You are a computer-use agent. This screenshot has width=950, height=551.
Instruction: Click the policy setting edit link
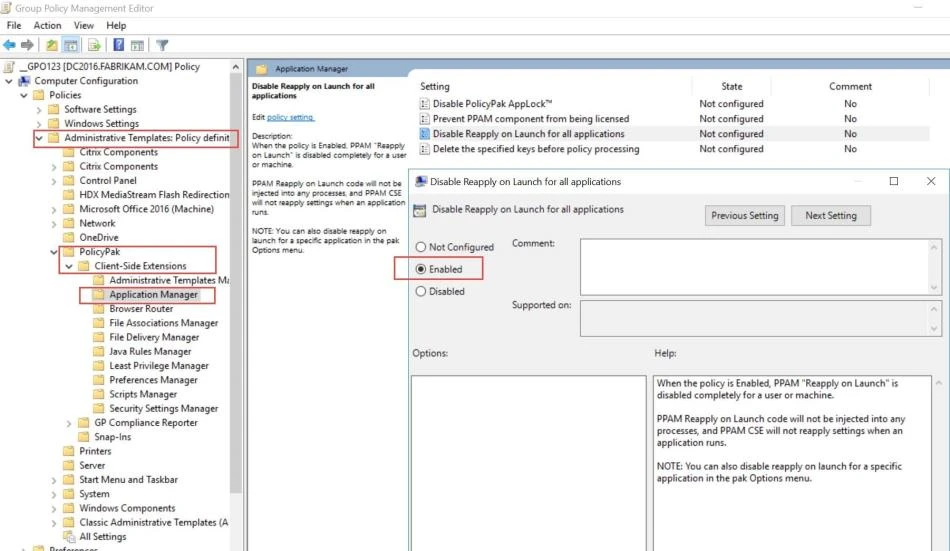(290, 117)
